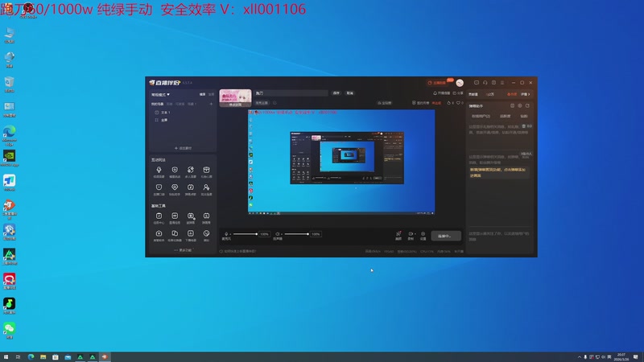Click the second icon under 基础工具
Screen dimensions: 644x362
(x=175, y=216)
